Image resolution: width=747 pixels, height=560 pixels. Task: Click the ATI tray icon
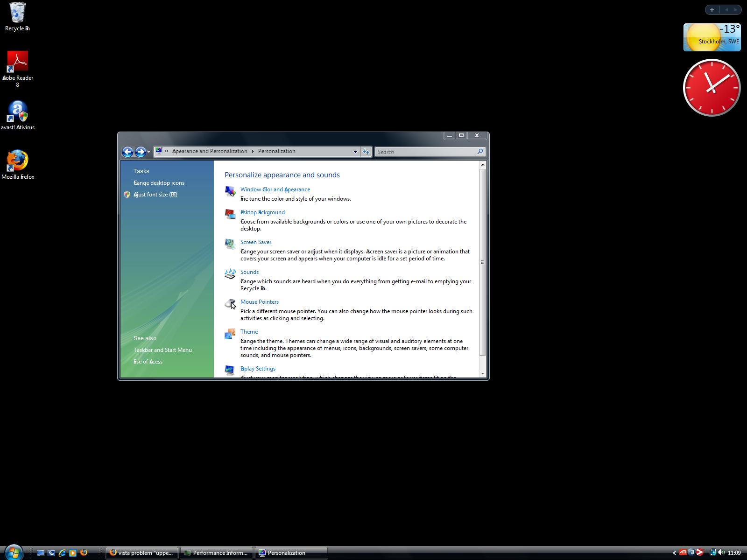coord(683,553)
